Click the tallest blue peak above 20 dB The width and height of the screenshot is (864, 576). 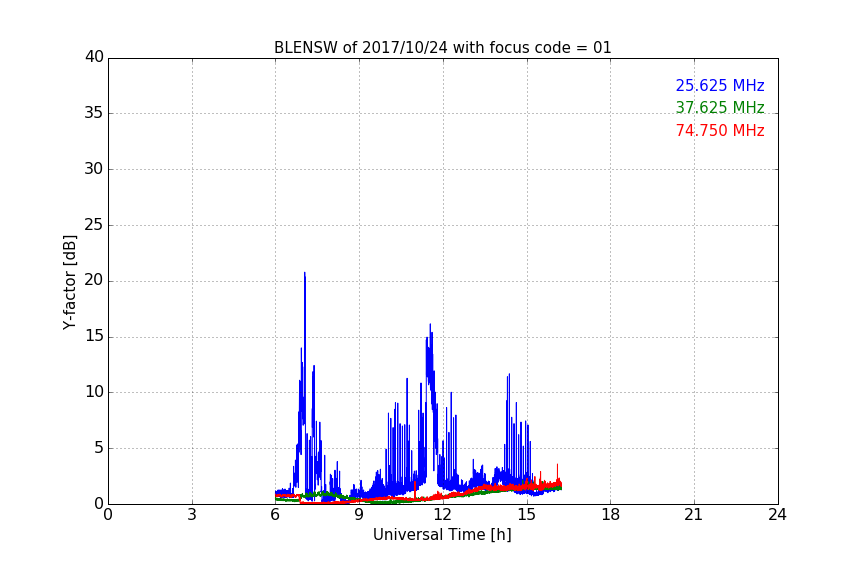coord(305,273)
